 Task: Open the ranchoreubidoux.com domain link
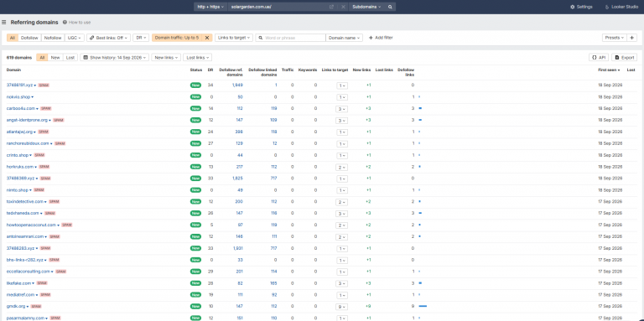click(x=28, y=143)
